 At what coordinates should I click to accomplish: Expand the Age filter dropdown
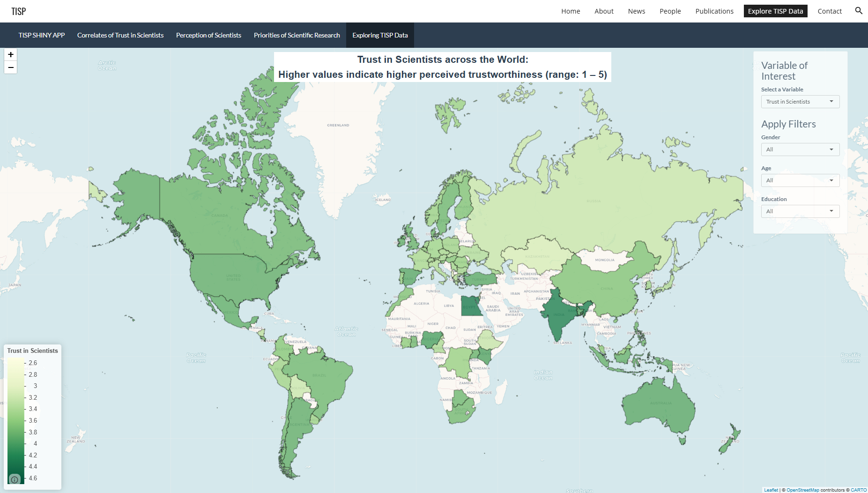pyautogui.click(x=800, y=180)
